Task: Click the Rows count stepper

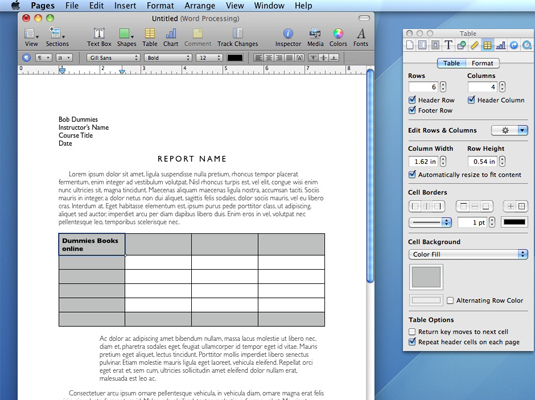Action: [x=443, y=87]
